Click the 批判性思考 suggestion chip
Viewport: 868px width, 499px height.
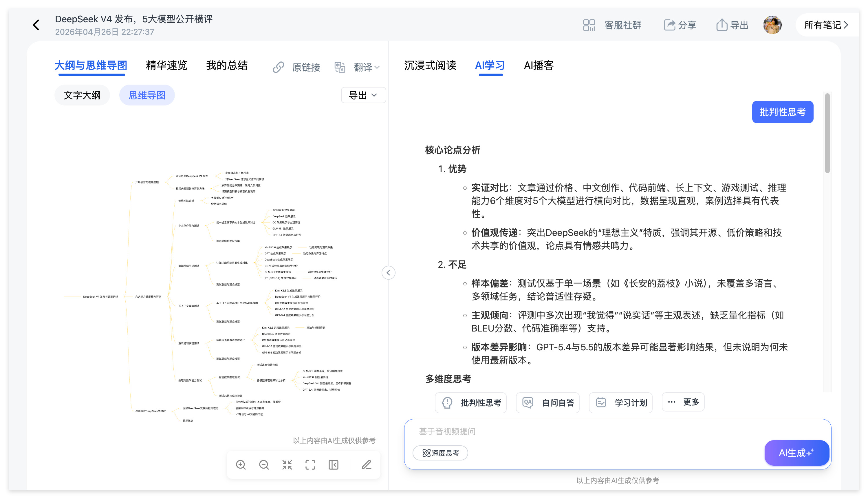pos(471,403)
